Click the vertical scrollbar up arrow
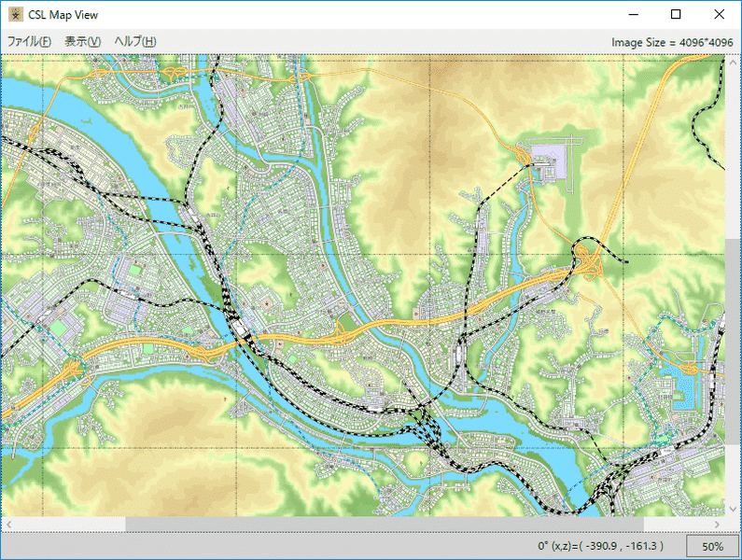Screen dimensions: 742x560 click(733, 62)
